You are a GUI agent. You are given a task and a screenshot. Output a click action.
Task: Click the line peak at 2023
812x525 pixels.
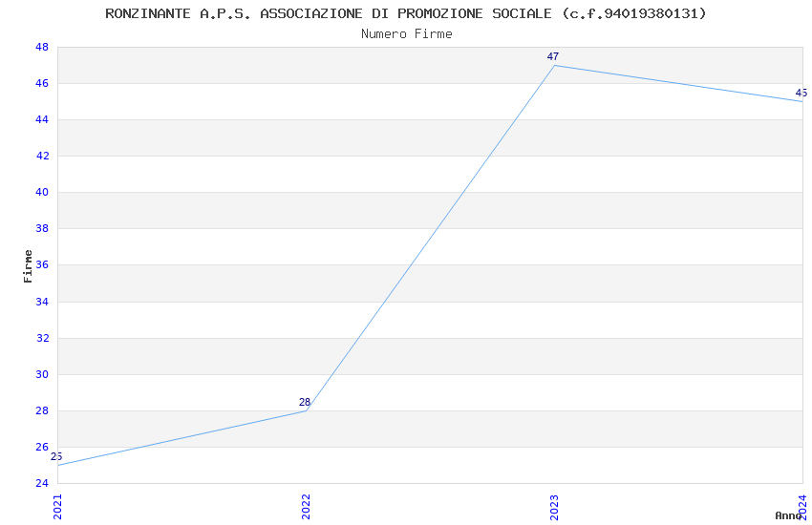[x=555, y=65]
